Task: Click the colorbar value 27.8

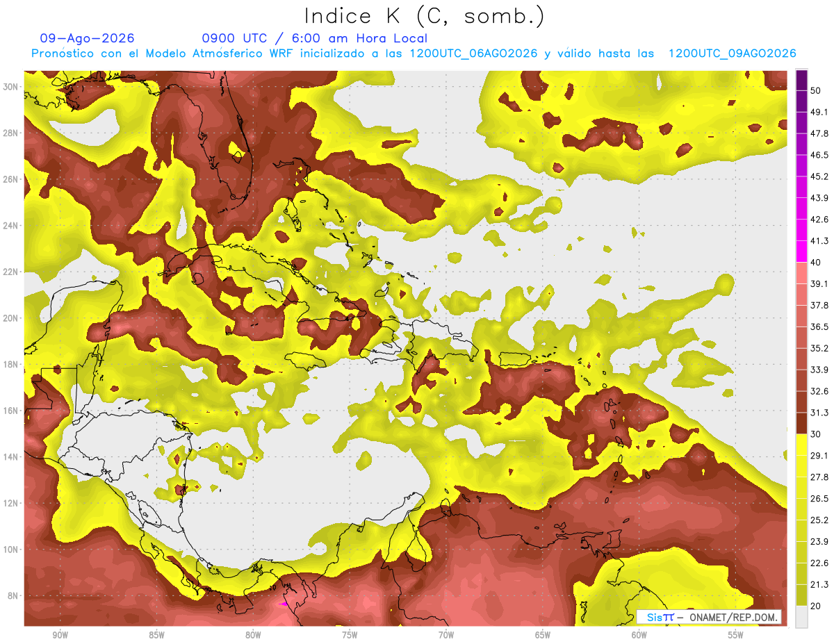Action: (819, 477)
